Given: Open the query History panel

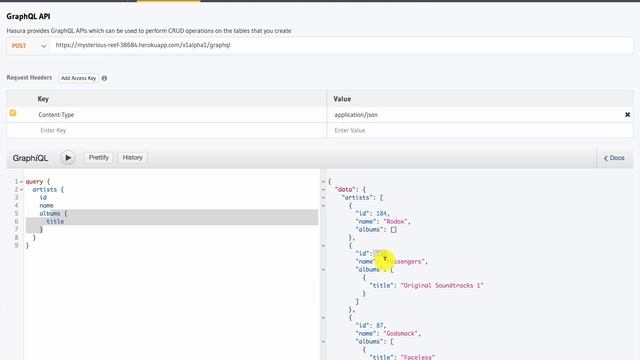Looking at the screenshot, I should click(x=133, y=158).
